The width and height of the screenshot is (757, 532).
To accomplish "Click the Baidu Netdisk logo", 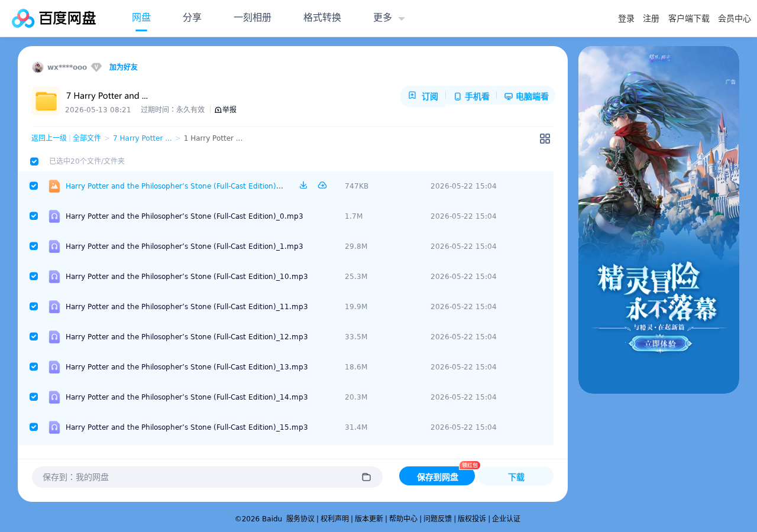I will click(54, 18).
